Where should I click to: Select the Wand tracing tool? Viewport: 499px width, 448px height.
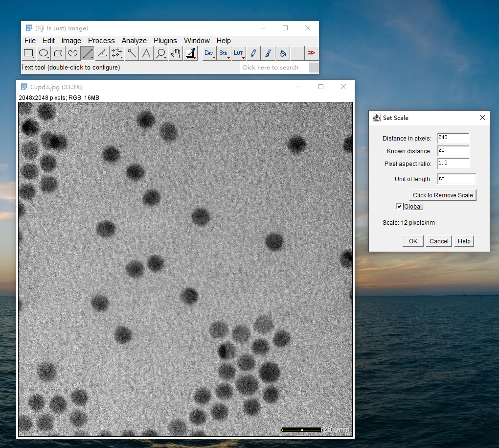132,53
